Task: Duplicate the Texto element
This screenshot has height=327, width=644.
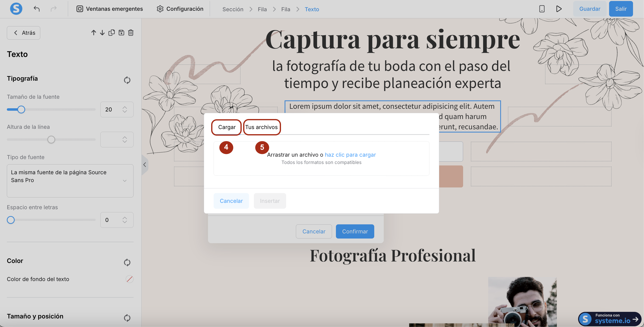Action: [x=112, y=33]
